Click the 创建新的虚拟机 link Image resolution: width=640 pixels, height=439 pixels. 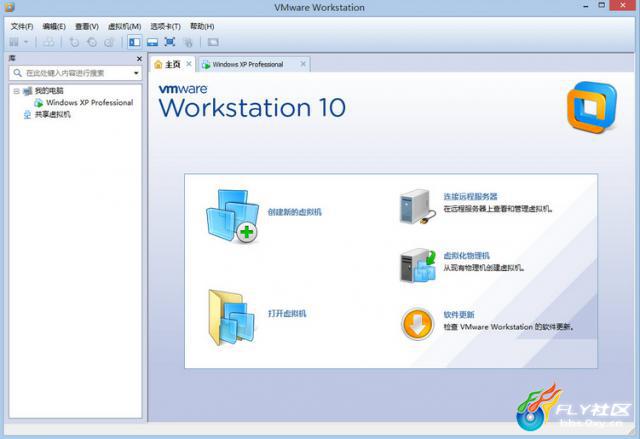click(295, 212)
